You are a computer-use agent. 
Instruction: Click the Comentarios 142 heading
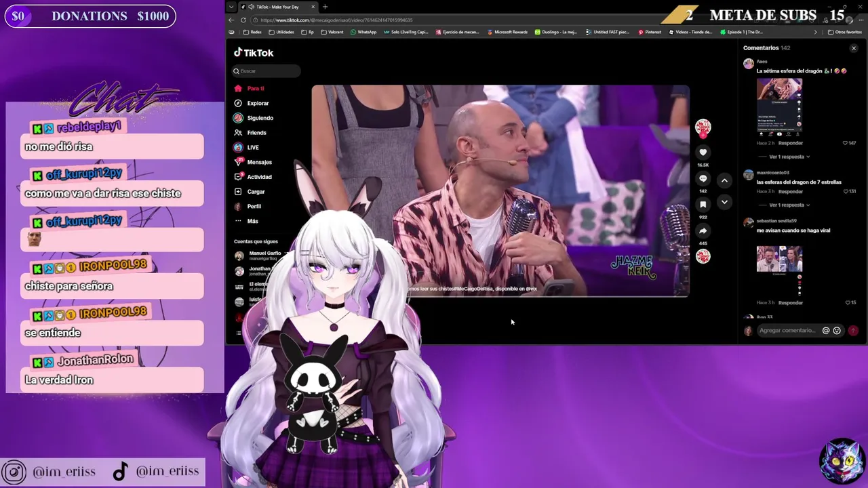coord(766,48)
